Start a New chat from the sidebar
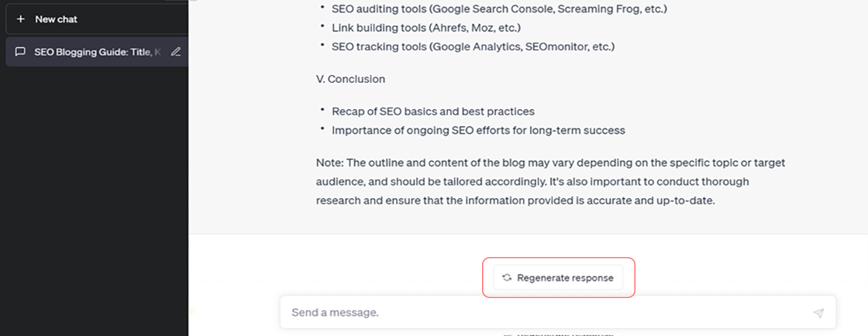The width and height of the screenshot is (868, 336). tap(98, 19)
